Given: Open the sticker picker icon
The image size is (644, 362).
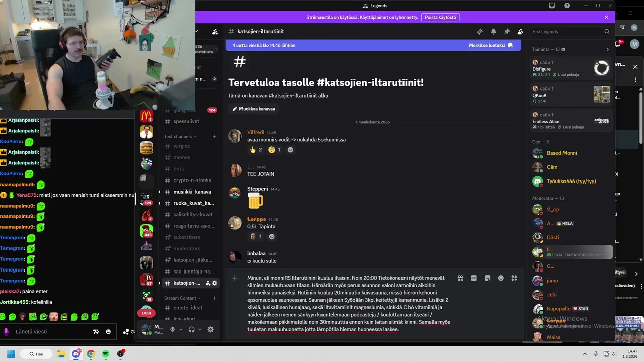Looking at the screenshot, I should coord(487,278).
